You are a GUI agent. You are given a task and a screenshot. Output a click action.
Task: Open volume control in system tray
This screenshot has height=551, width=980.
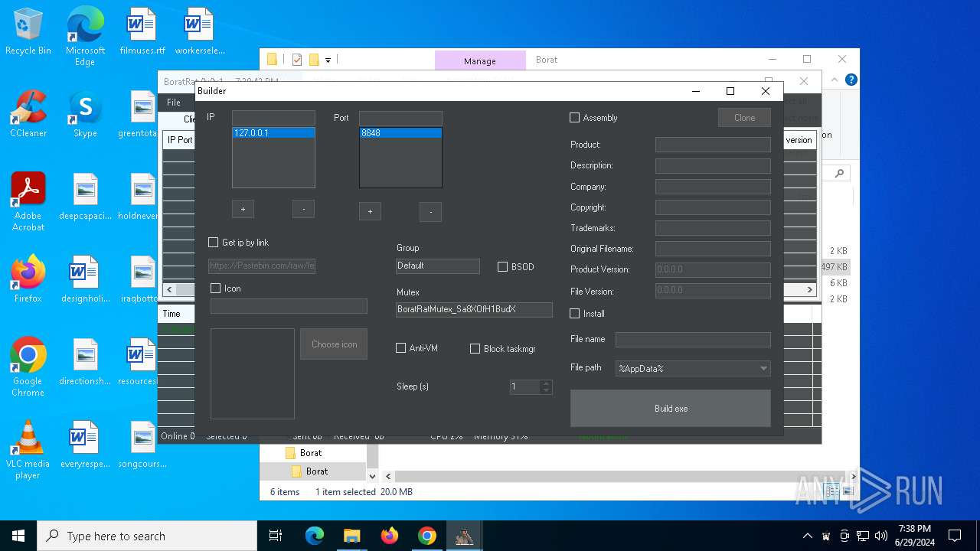click(881, 536)
